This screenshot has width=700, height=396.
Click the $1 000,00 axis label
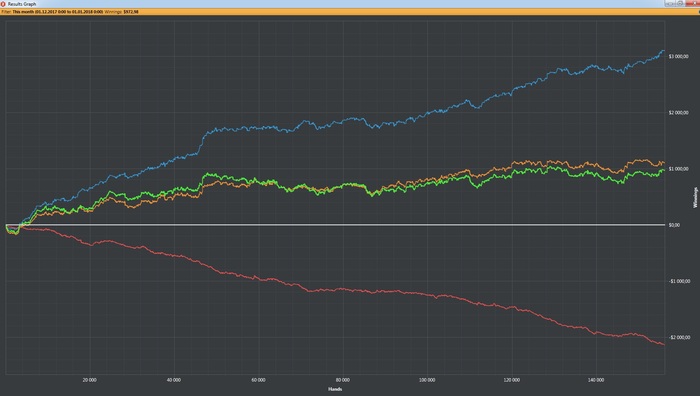tap(679, 169)
